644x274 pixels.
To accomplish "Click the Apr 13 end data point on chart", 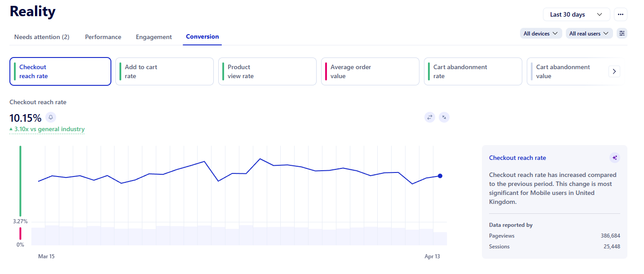I will (x=440, y=176).
